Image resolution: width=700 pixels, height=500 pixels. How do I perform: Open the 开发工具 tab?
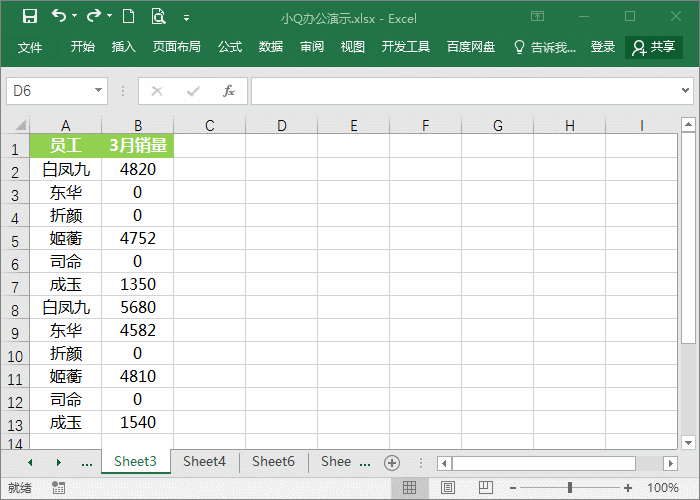tap(406, 46)
